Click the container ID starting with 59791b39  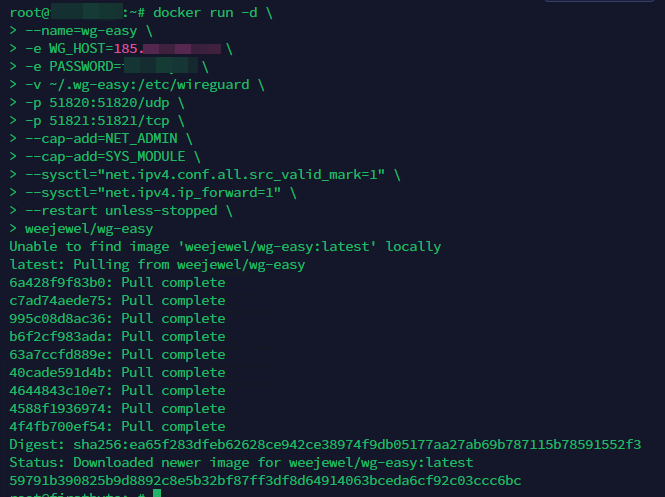265,480
